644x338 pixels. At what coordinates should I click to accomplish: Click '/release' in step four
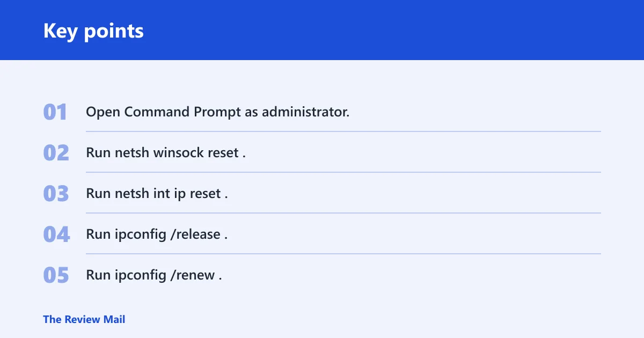click(195, 234)
